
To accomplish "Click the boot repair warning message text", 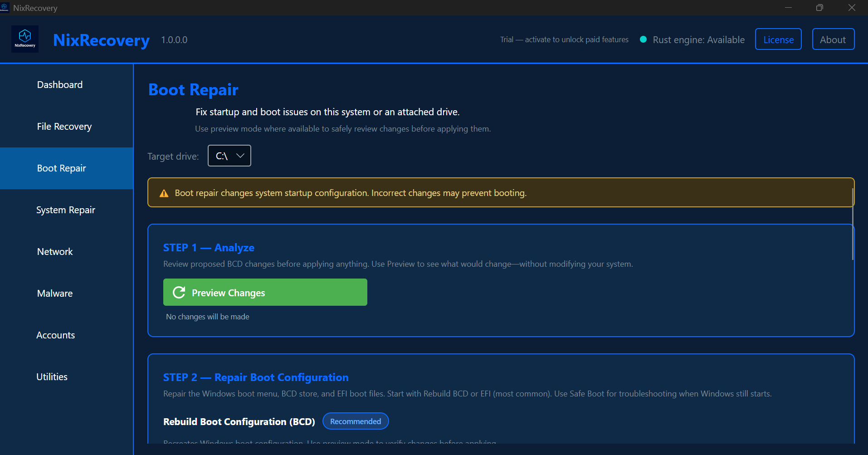I will pos(351,193).
